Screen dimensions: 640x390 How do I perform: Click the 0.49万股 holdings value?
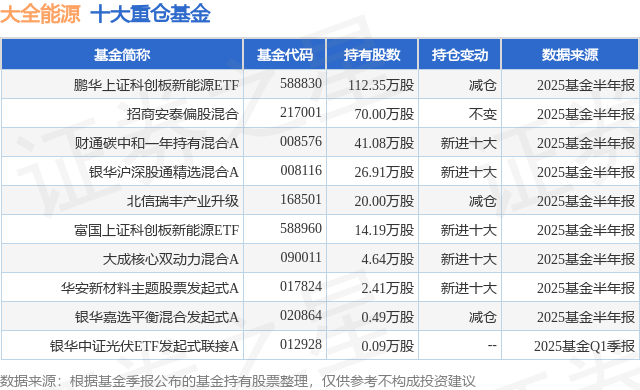pyautogui.click(x=387, y=317)
